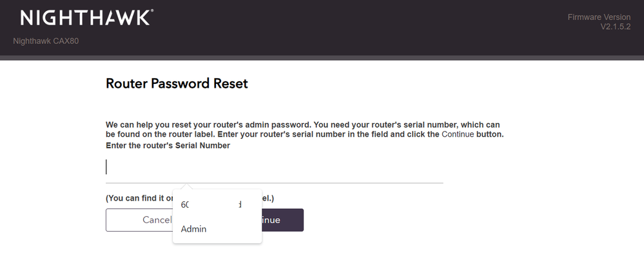Click the registered trademark symbol beside NIGHTHAWK
Screen dimensions: 644x269
click(x=152, y=12)
